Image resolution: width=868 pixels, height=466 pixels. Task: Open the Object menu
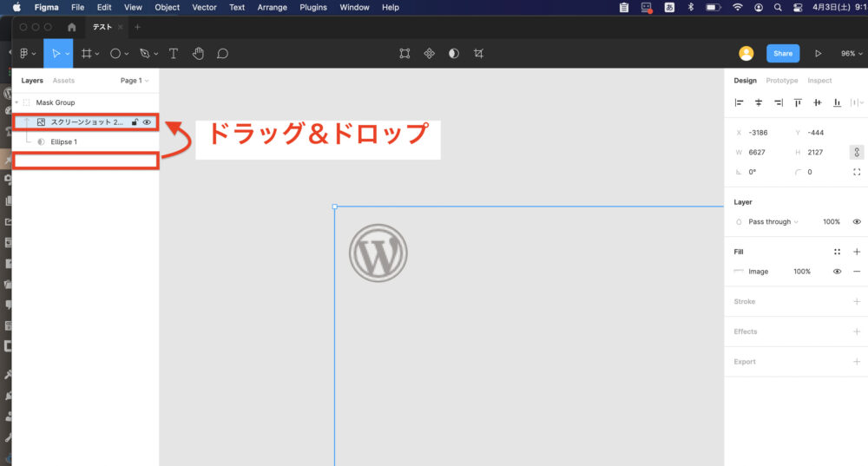[x=168, y=7]
